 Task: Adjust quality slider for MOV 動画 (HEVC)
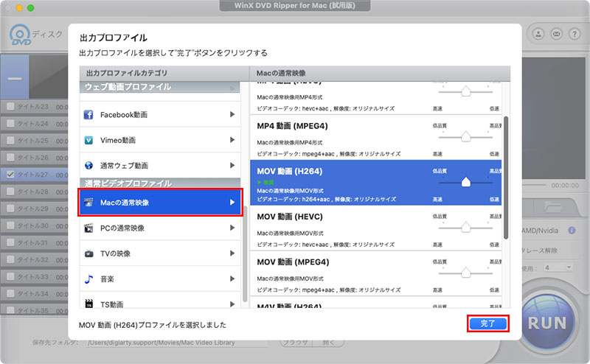pyautogui.click(x=466, y=228)
